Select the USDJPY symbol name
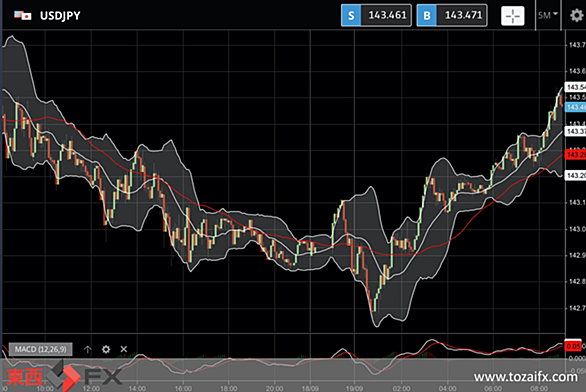This screenshot has width=586, height=392. point(60,16)
